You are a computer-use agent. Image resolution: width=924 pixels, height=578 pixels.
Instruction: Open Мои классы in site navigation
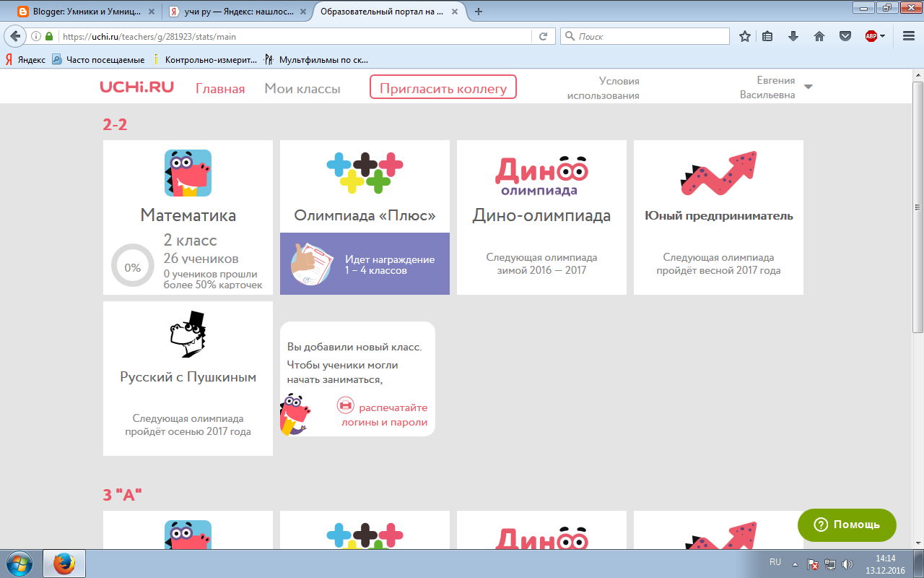302,89
